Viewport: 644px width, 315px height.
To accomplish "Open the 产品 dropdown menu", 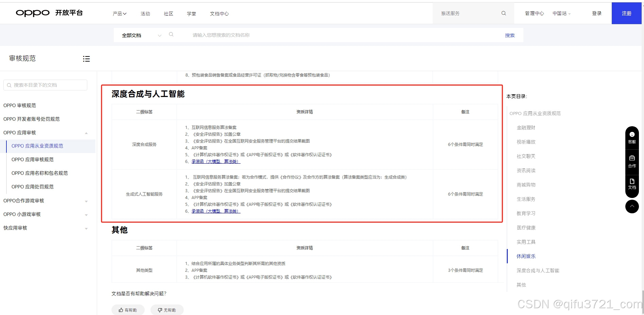I will (120, 14).
